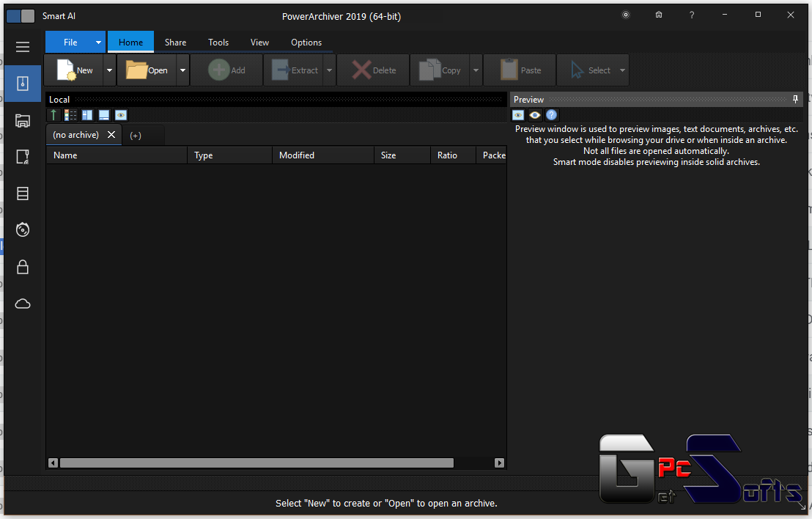Image resolution: width=812 pixels, height=519 pixels.
Task: Select the (no archive) tab
Action: [x=75, y=135]
